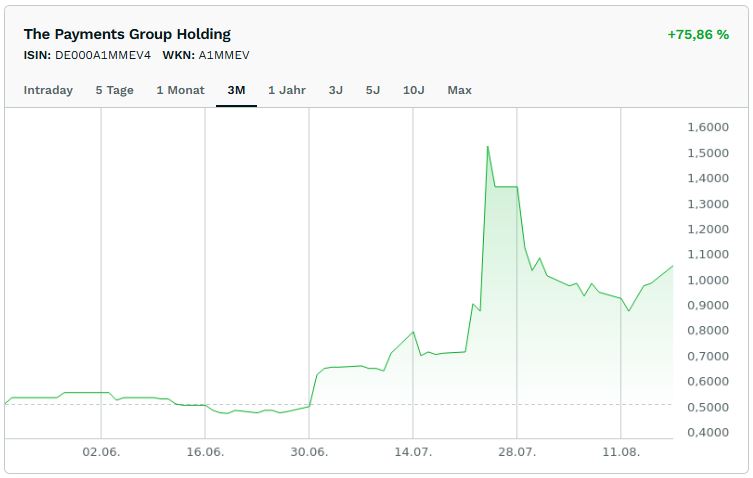Click the 1,6000 price axis label

tap(708, 127)
